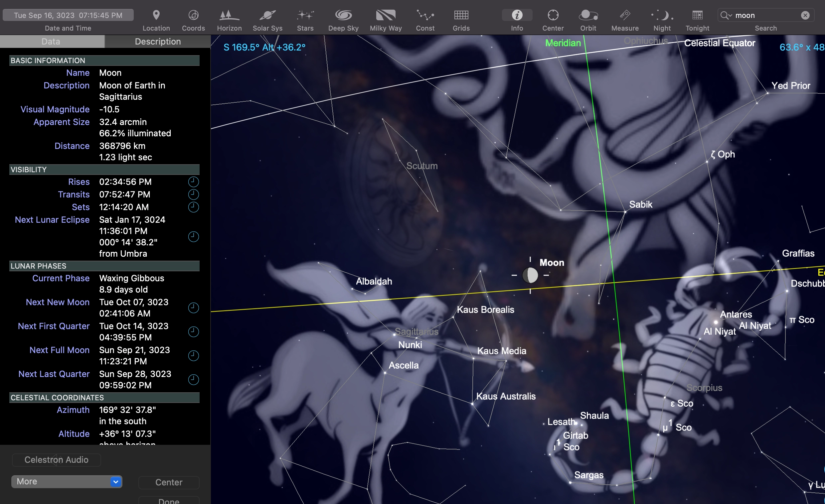Click the Ascella star label
Screen dimensions: 825x504
(x=404, y=365)
